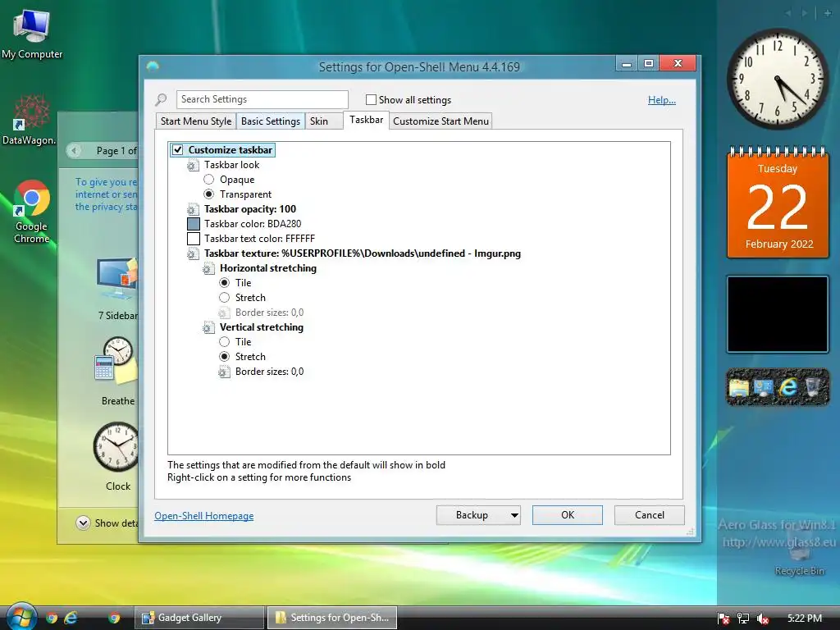Click the muted volume tray icon

(x=763, y=619)
